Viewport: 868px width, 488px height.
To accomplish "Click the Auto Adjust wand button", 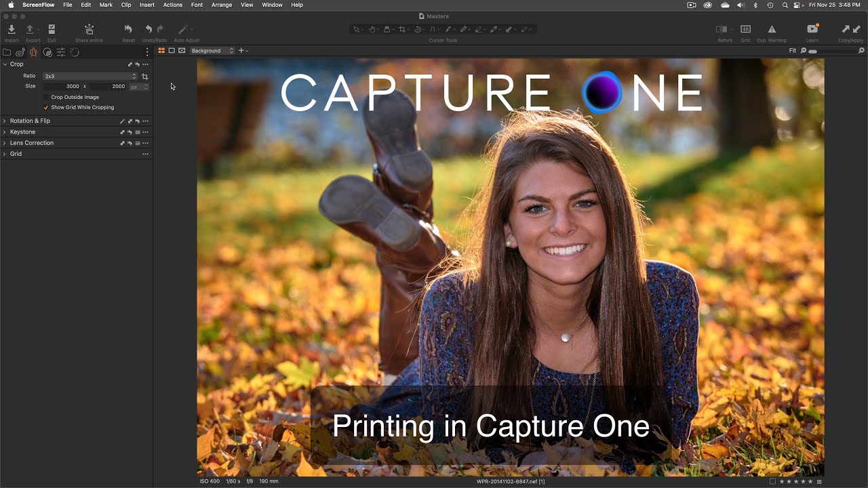I will (182, 29).
